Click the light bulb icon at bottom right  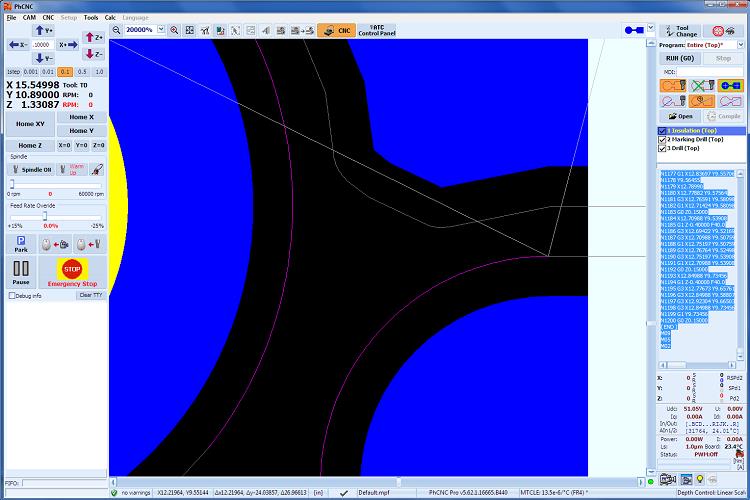click(x=700, y=479)
